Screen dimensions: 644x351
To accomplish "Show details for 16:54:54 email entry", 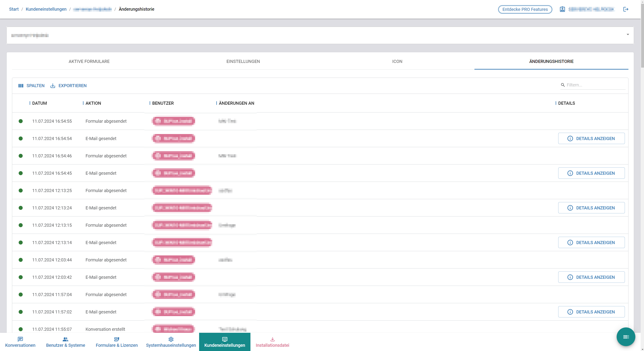I will [591, 138].
